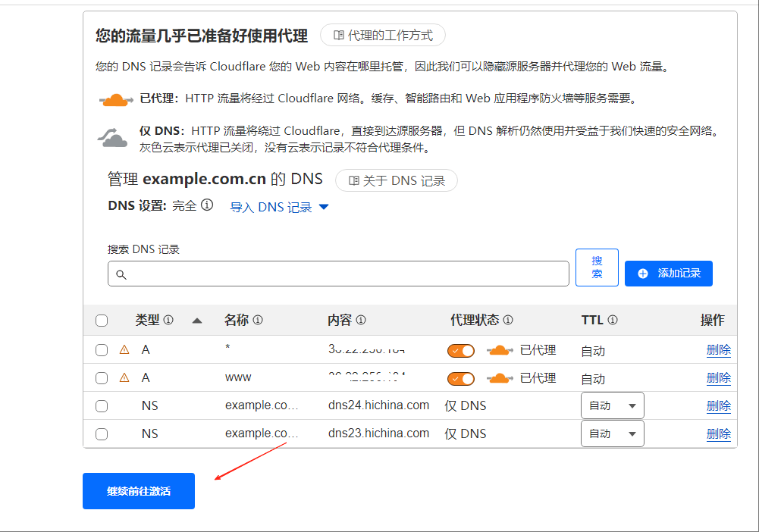Image resolution: width=759 pixels, height=532 pixels.
Task: Check the select-all records checkbox
Action: (x=102, y=321)
